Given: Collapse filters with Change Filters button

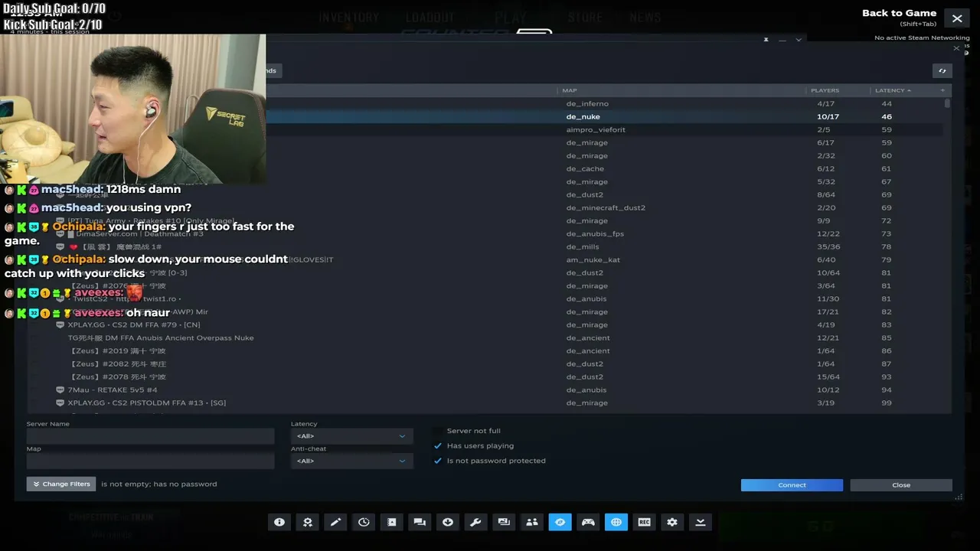Looking at the screenshot, I should (x=61, y=484).
